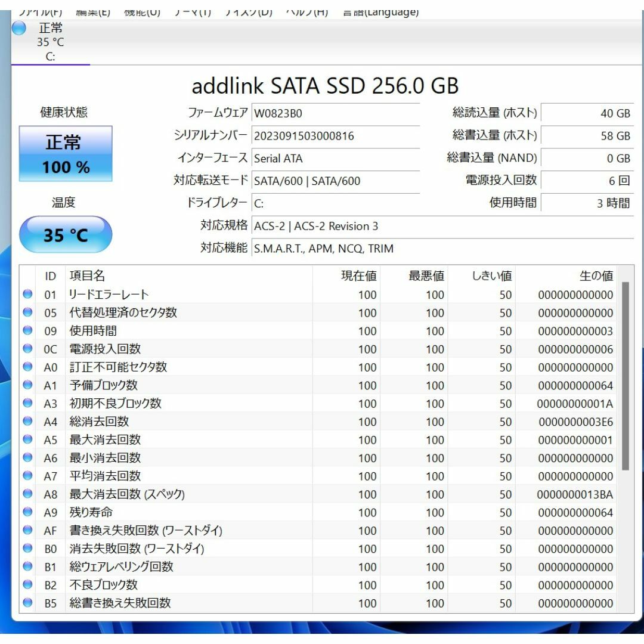Click the 対応転送モード field SATA/600 | SATA/600

pos(336,181)
